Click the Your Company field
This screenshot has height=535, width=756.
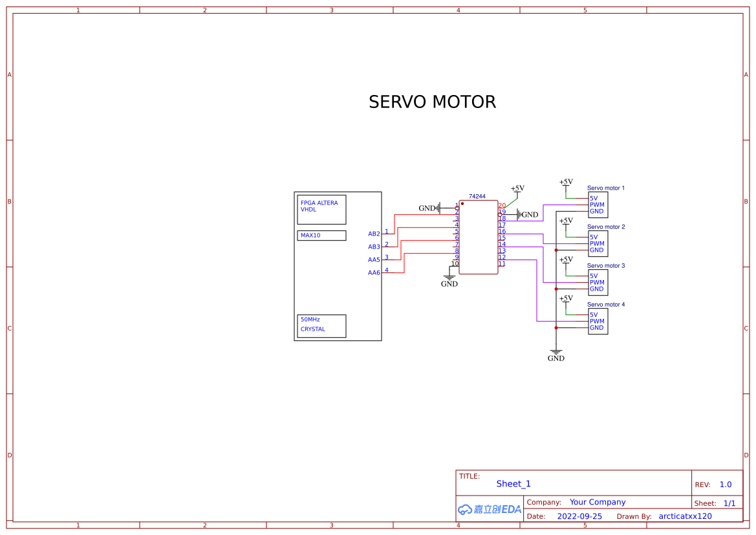pyautogui.click(x=598, y=502)
